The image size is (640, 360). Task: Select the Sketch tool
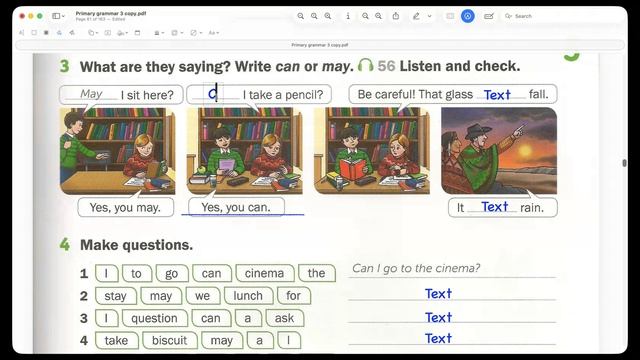pos(59,33)
